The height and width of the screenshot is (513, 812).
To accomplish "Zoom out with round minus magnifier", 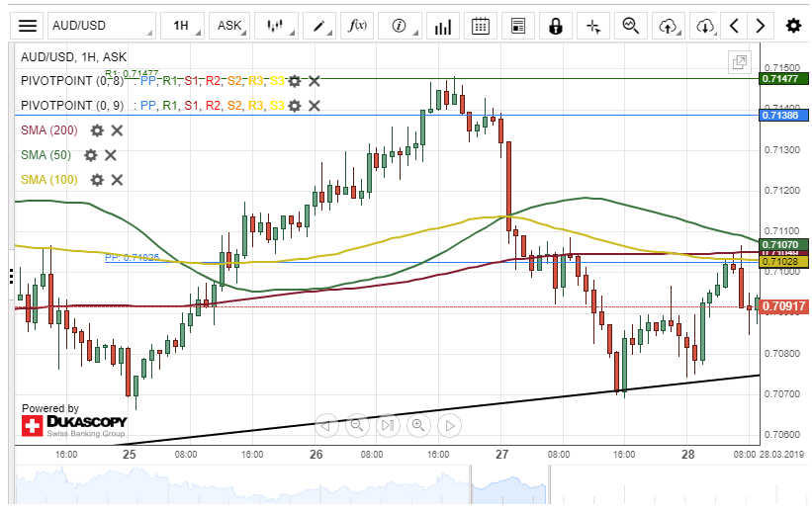I will pos(357,425).
